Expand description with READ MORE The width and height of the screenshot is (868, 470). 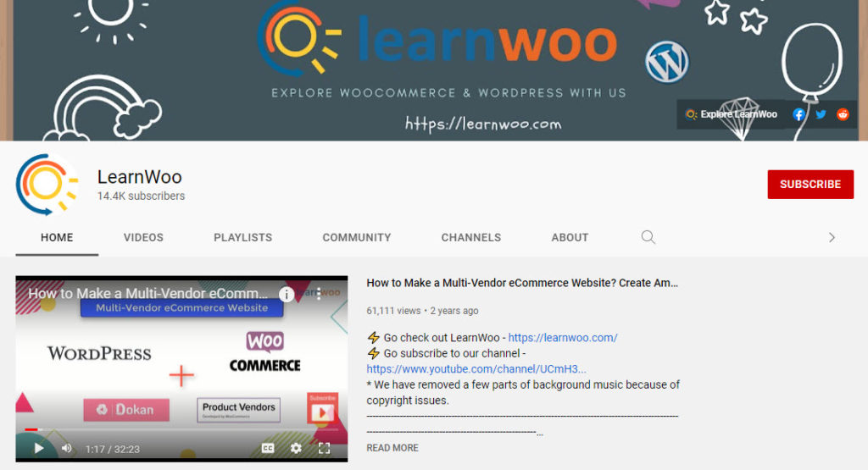(x=392, y=448)
